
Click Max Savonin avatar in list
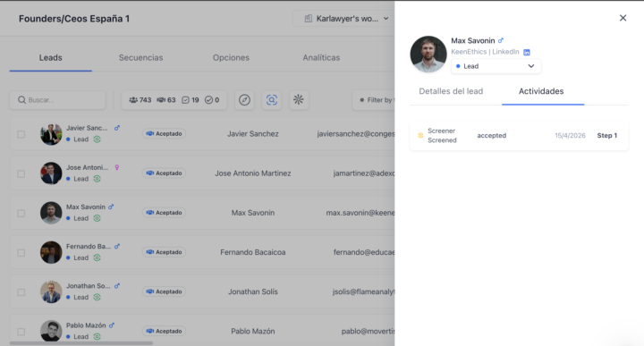51,213
